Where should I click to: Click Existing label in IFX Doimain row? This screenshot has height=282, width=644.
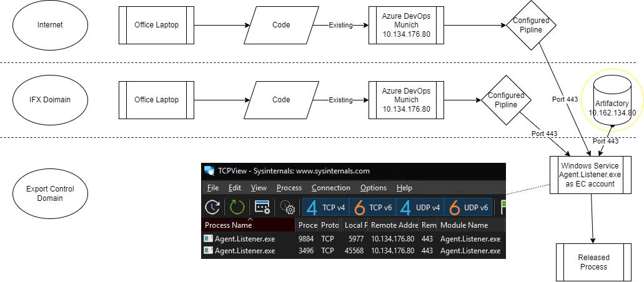tap(341, 100)
